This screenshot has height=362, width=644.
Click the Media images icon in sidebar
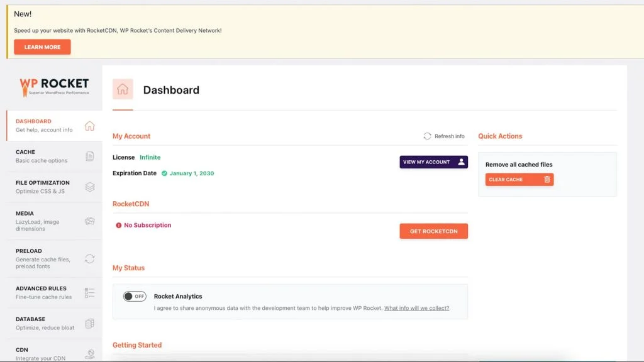89,221
